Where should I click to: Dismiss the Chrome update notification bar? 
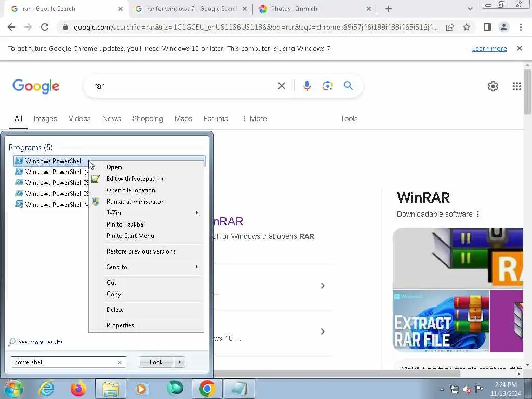point(519,48)
